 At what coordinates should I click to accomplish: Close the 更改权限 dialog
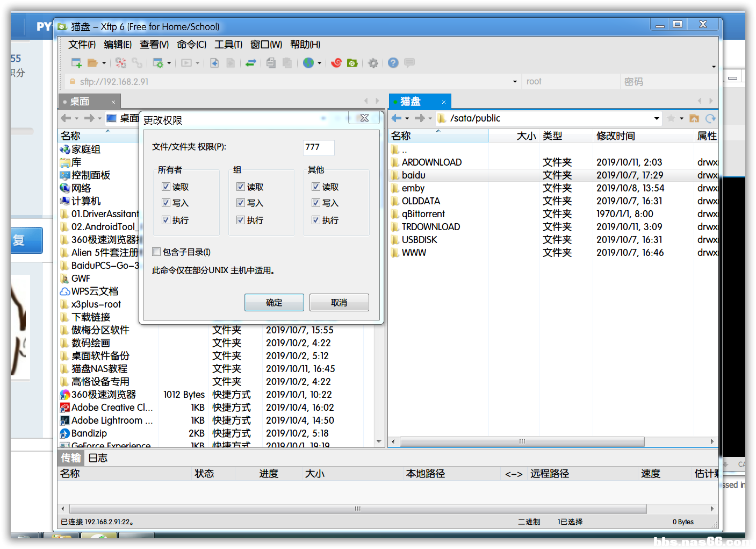364,118
